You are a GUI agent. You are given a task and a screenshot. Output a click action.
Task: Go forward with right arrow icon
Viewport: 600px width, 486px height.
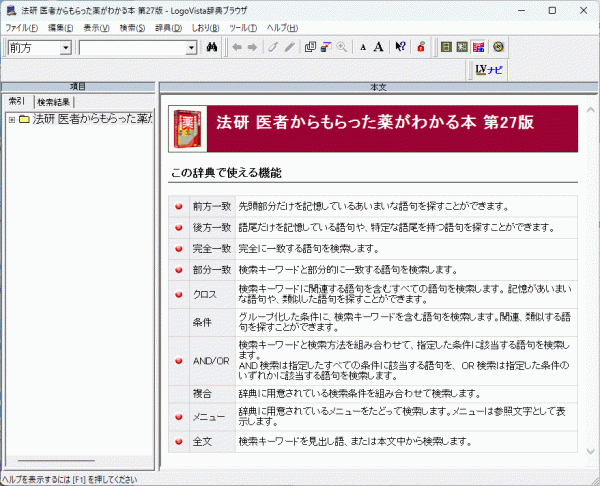tap(252, 47)
